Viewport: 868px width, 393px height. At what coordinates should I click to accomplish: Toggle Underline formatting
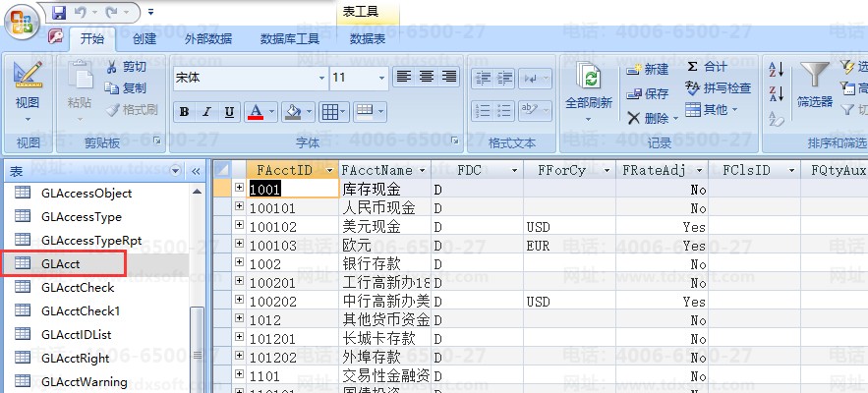click(x=229, y=112)
